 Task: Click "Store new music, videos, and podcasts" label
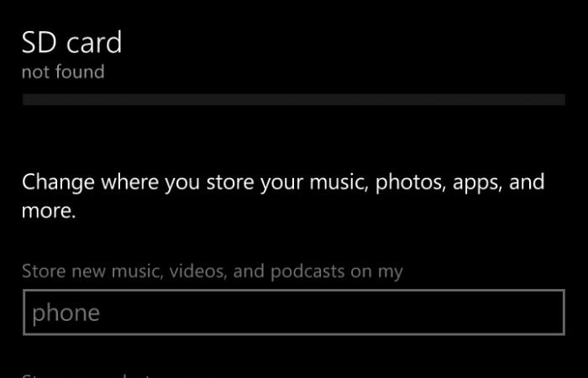212,271
